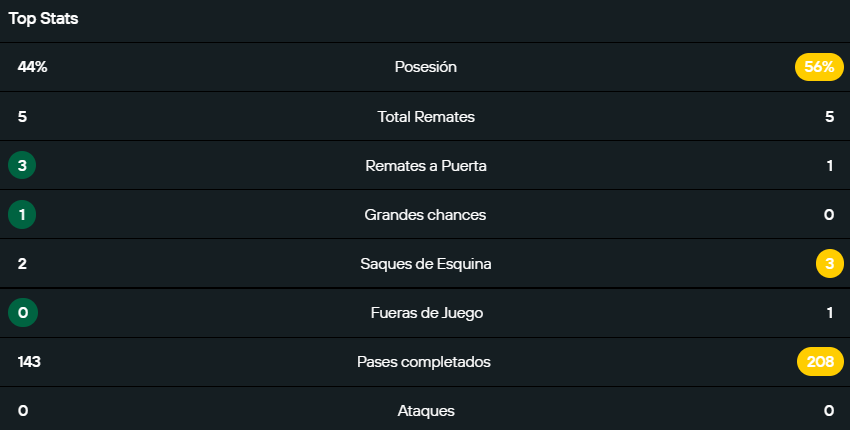
Task: Click the Ataques stat label
Action: (426, 411)
